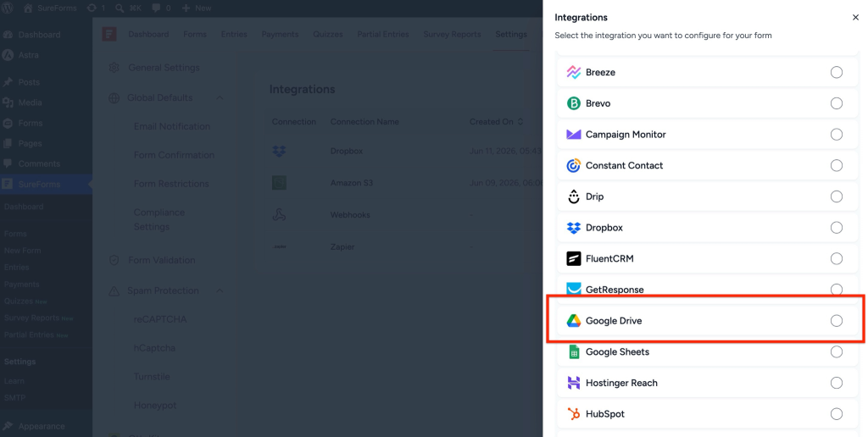Select the Google Drive radio button
Image resolution: width=868 pixels, height=437 pixels.
[837, 321]
